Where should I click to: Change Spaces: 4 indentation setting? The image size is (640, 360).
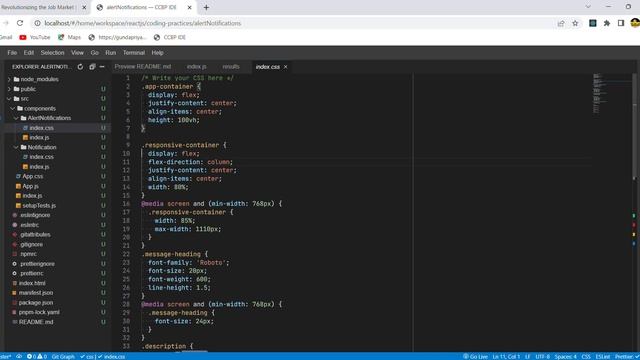coord(565,356)
